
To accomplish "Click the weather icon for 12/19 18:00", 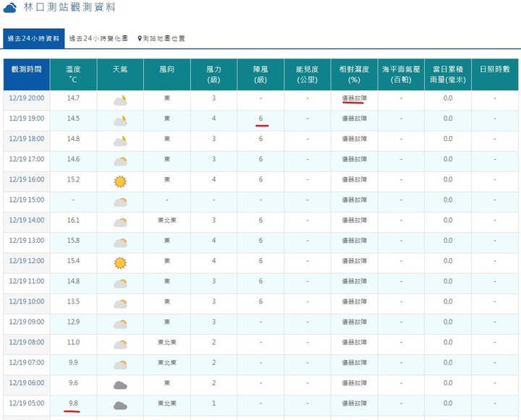I will 120,141.
